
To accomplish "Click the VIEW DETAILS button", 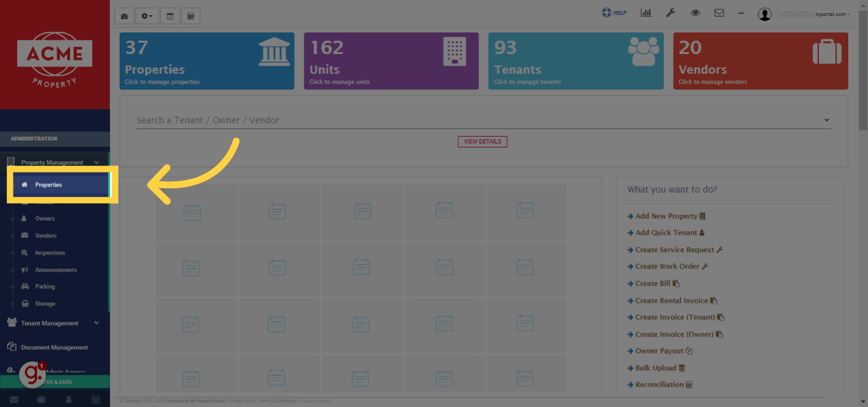I will 482,141.
